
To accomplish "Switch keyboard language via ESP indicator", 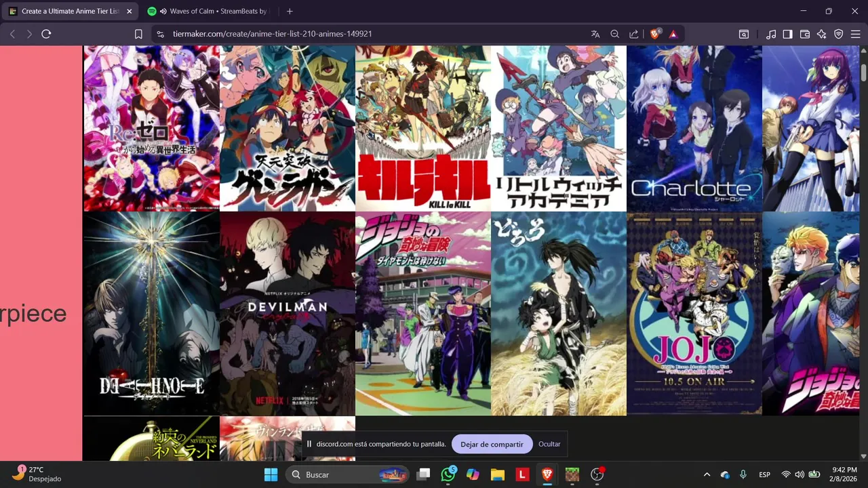I will click(x=764, y=474).
